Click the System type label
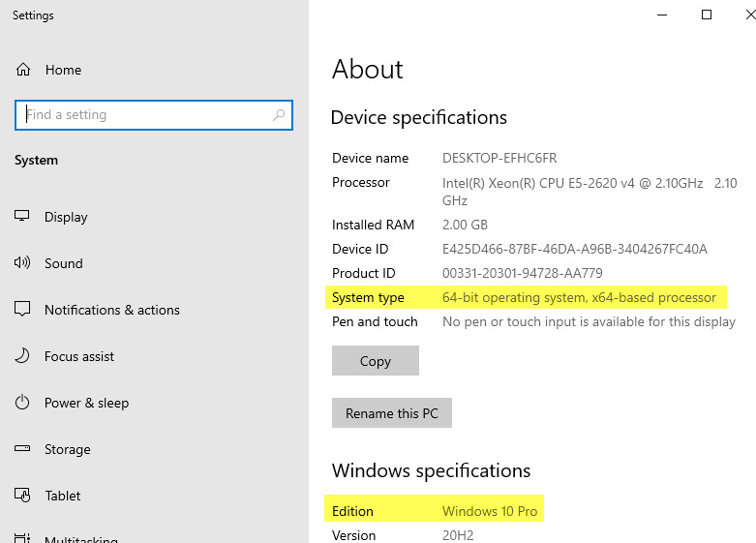The width and height of the screenshot is (756, 543). 368,297
